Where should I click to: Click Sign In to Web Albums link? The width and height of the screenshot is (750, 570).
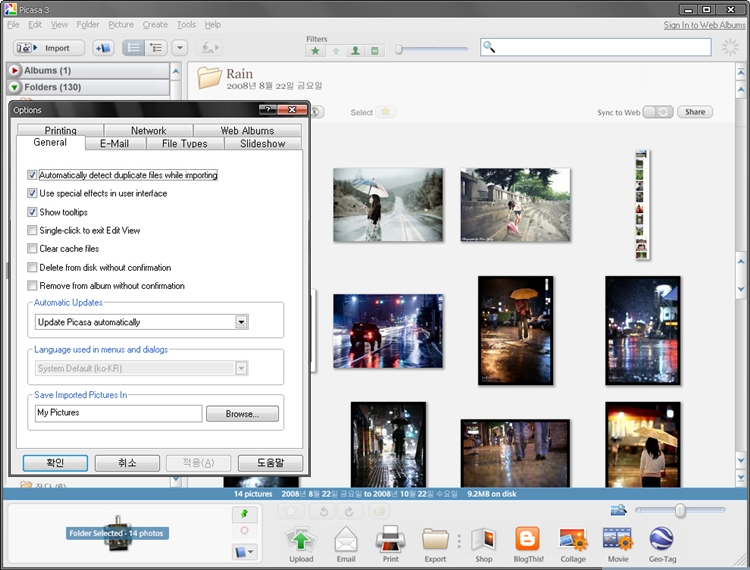(704, 25)
